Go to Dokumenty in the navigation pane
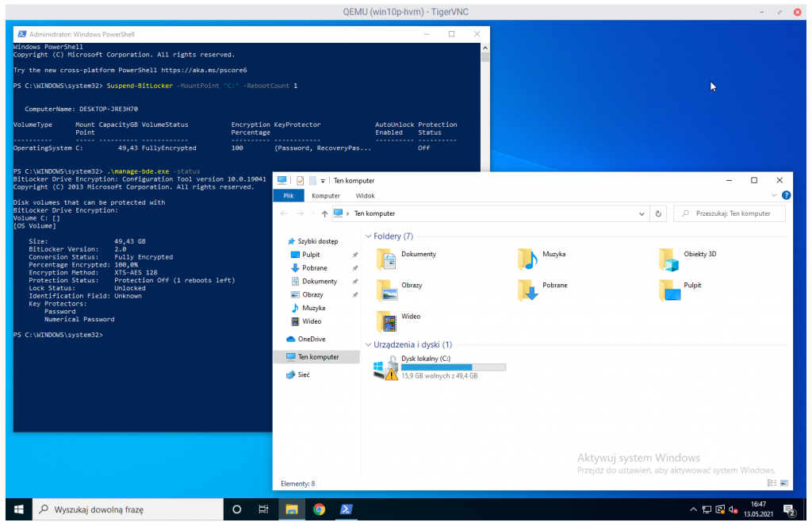 319,282
